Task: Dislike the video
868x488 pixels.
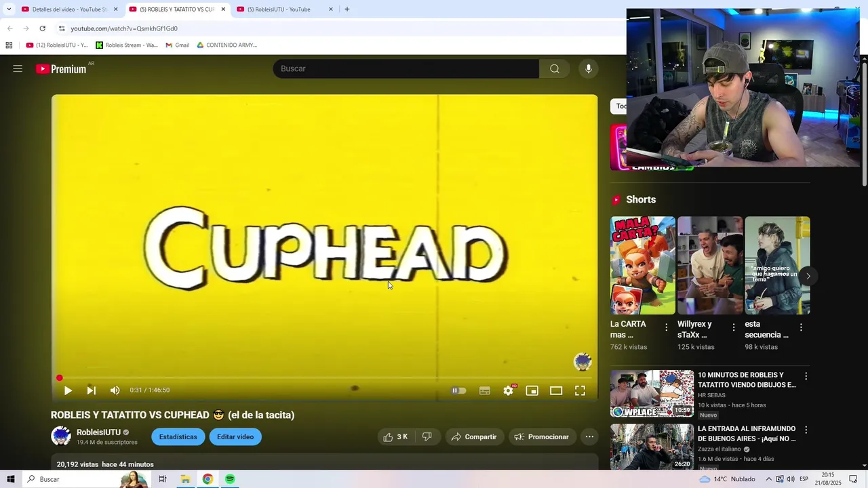Action: coord(427,437)
